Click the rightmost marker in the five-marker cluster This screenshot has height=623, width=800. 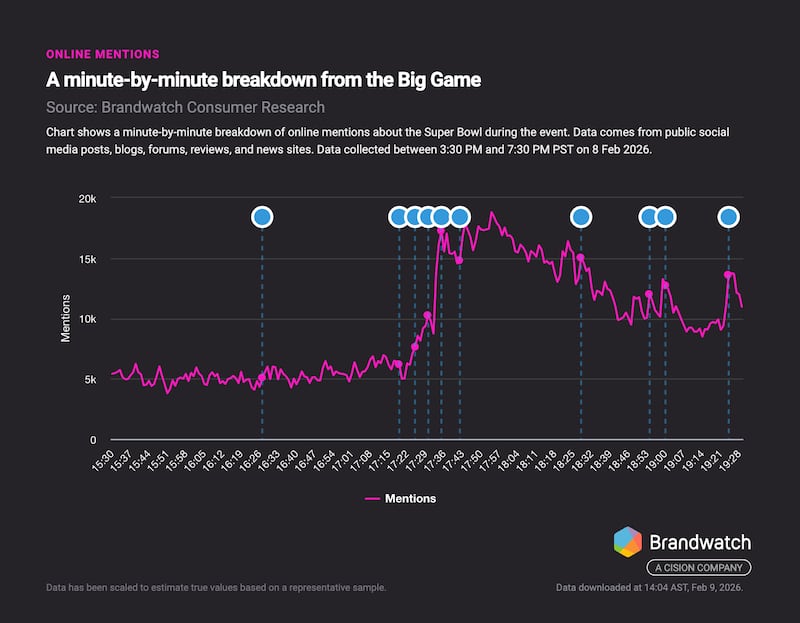tap(459, 217)
